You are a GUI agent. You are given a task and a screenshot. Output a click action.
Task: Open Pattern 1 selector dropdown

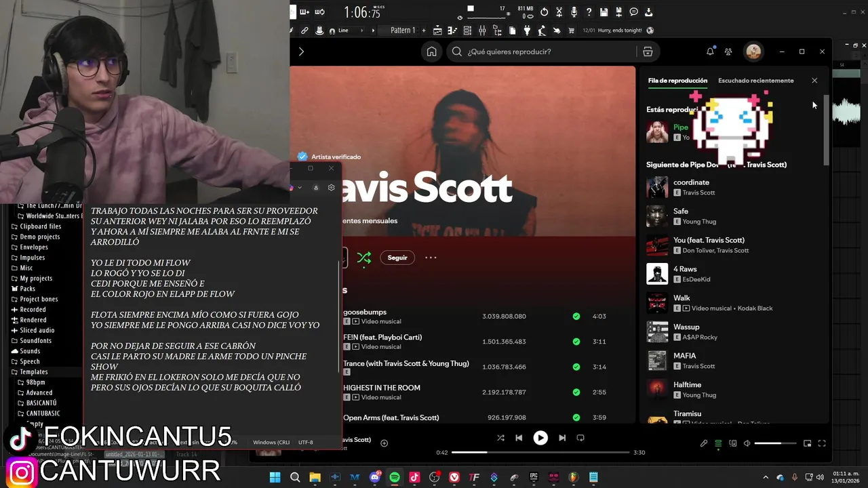403,30
